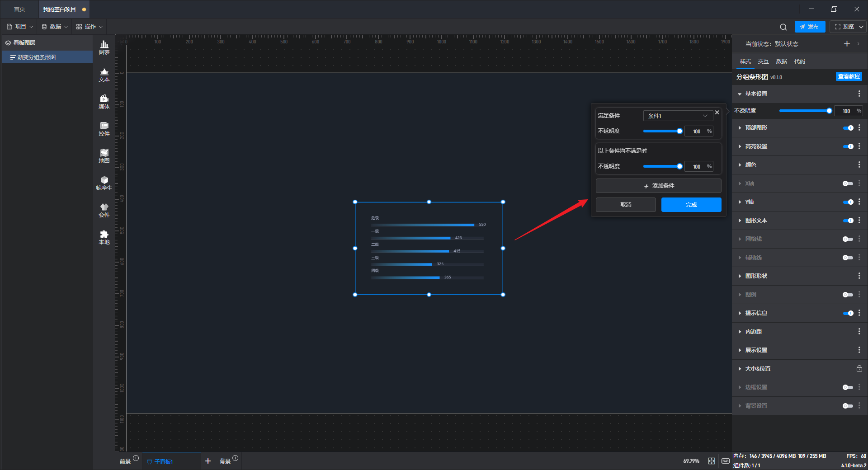Switch to the 代码 tab
The image size is (868, 470).
[799, 61]
